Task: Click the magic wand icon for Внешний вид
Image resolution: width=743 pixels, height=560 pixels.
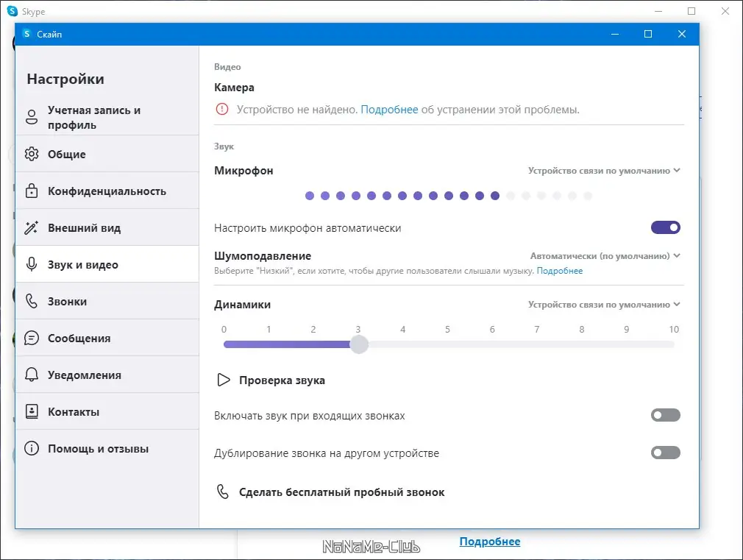Action: click(32, 227)
